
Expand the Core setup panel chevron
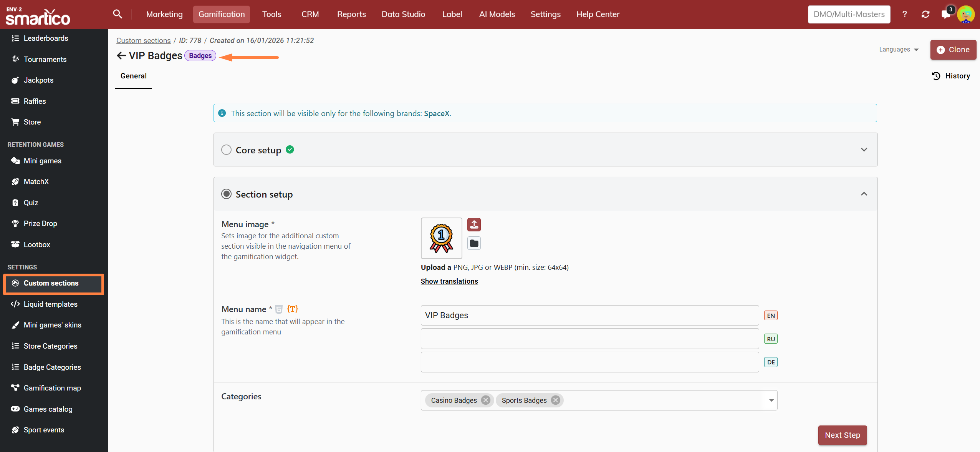coord(864,150)
